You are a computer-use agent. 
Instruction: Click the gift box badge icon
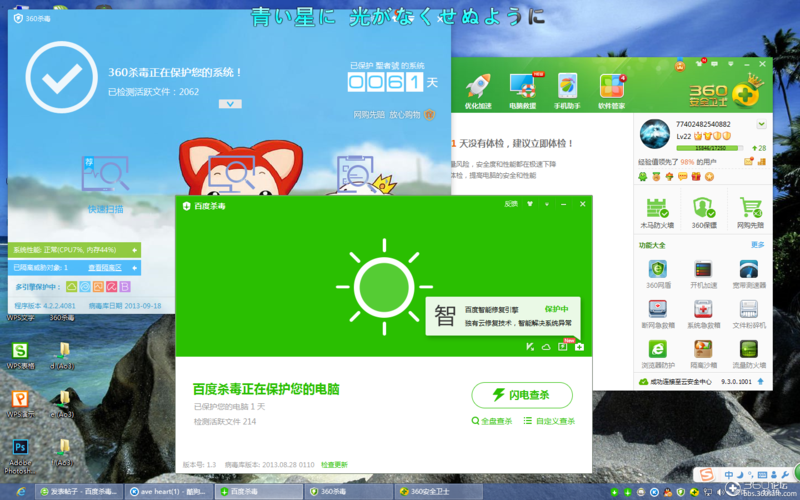click(x=696, y=177)
